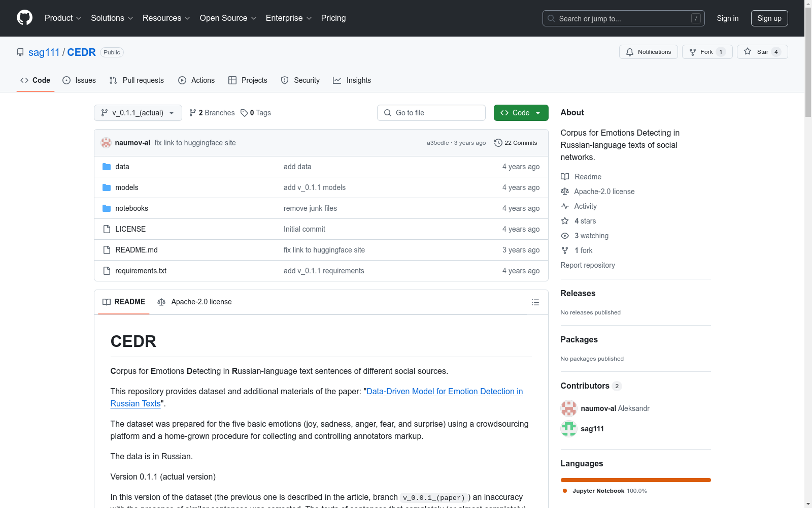Viewport: 812px width, 508px height.
Task: Open the data folder
Action: (122, 167)
